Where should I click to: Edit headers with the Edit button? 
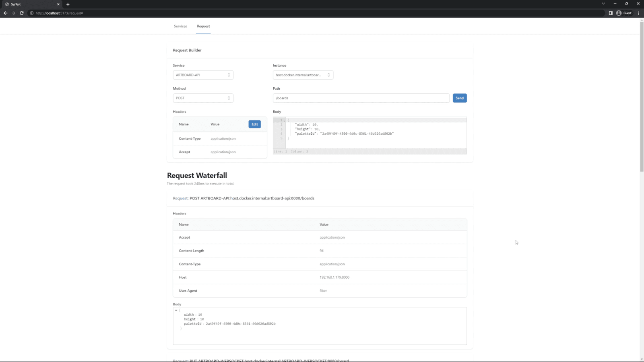click(x=254, y=124)
